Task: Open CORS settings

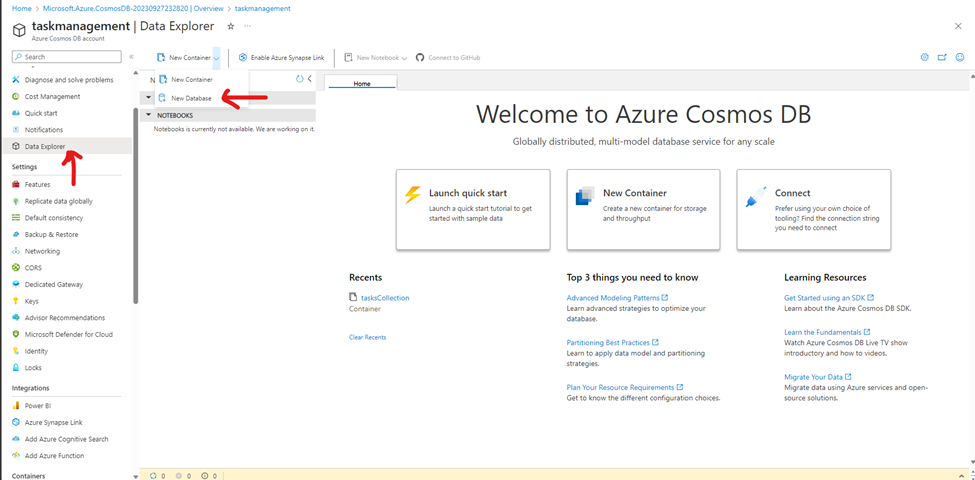Action: (x=33, y=268)
